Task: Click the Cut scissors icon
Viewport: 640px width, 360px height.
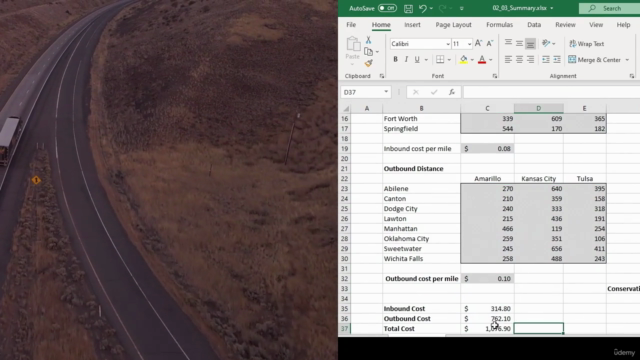Action: [x=369, y=40]
